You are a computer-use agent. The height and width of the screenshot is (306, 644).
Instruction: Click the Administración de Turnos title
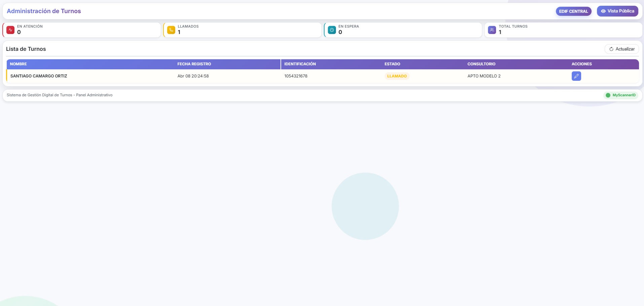pyautogui.click(x=44, y=11)
